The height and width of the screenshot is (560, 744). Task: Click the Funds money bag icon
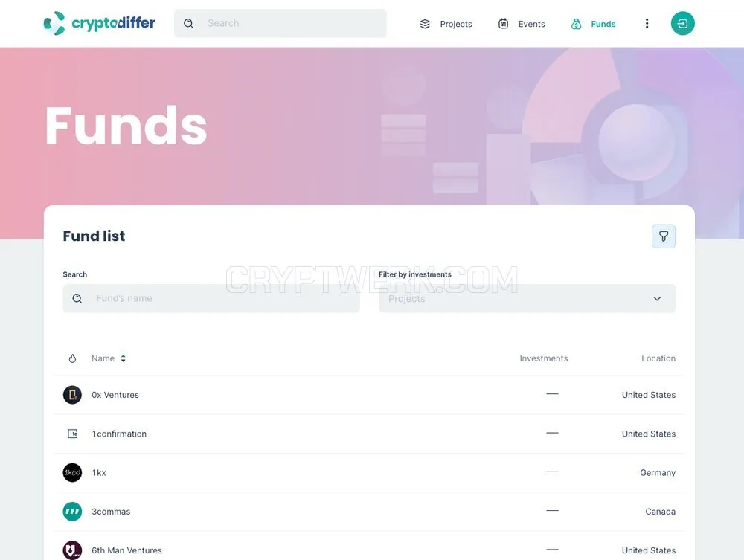click(576, 24)
